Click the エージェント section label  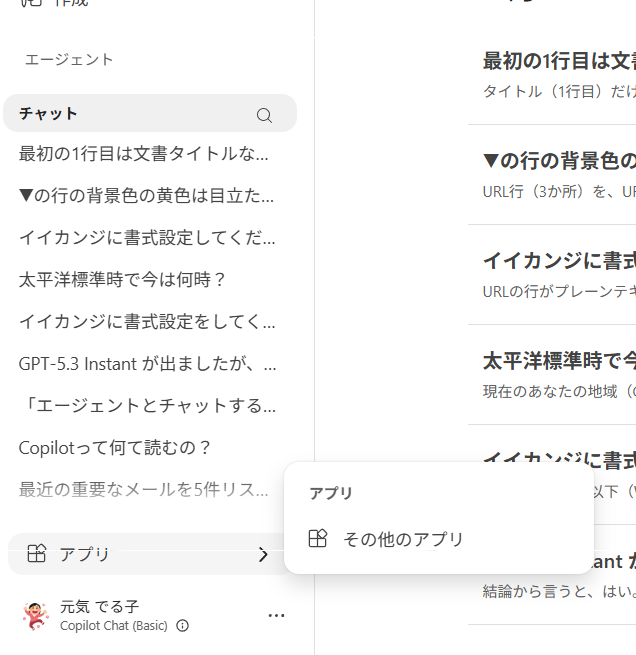click(69, 60)
